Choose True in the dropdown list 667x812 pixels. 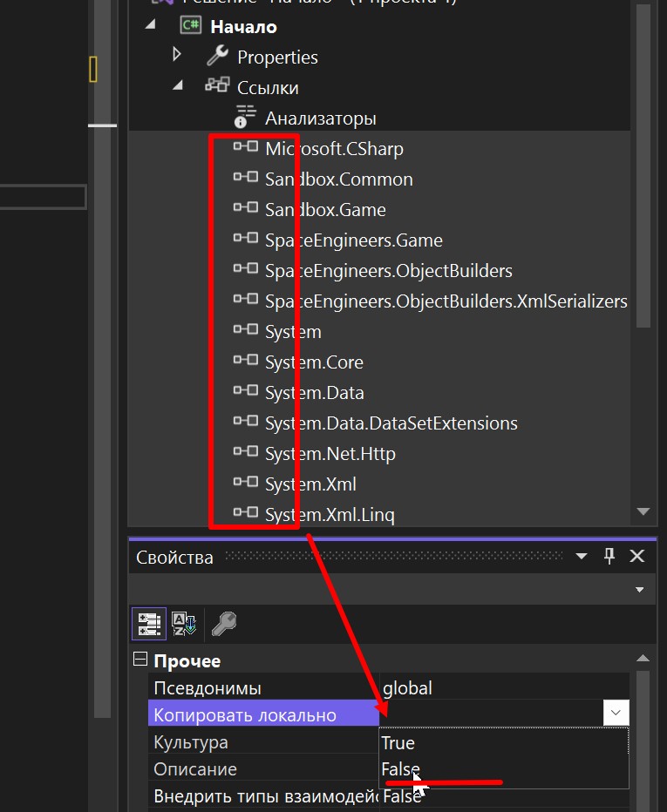504,743
